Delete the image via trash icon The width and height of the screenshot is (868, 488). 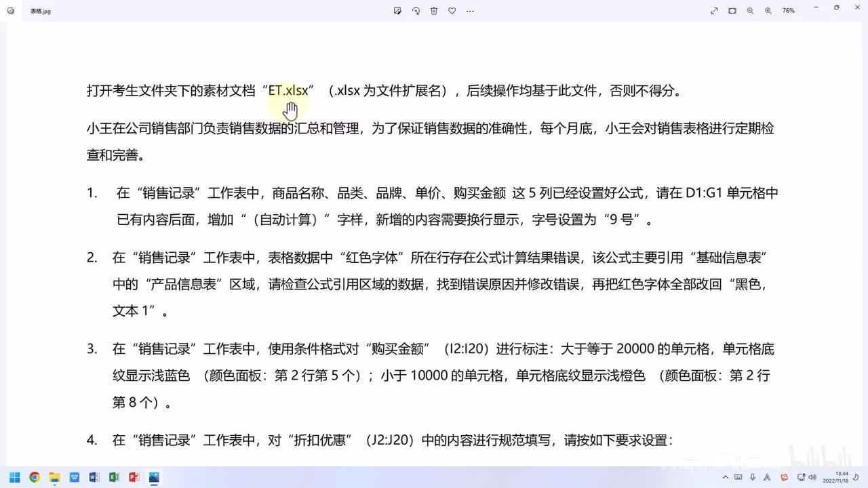pos(434,11)
